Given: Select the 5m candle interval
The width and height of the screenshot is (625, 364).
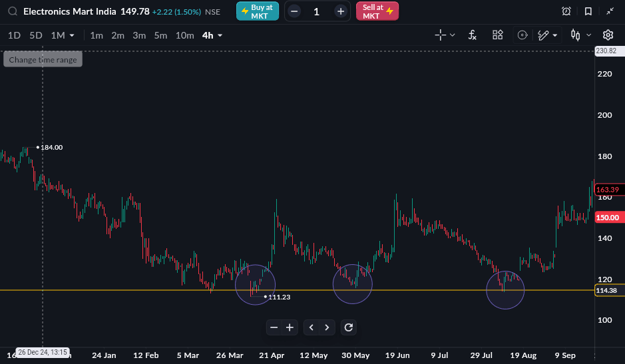Looking at the screenshot, I should pos(160,35).
